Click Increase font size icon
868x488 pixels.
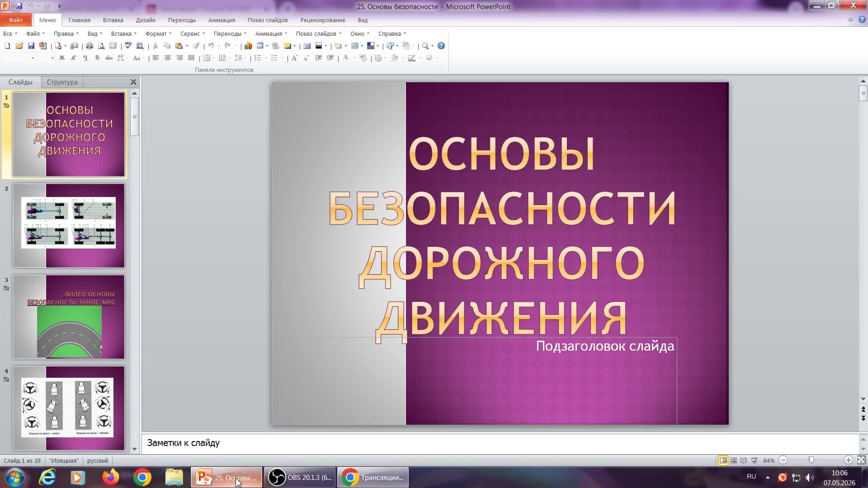[x=294, y=58]
